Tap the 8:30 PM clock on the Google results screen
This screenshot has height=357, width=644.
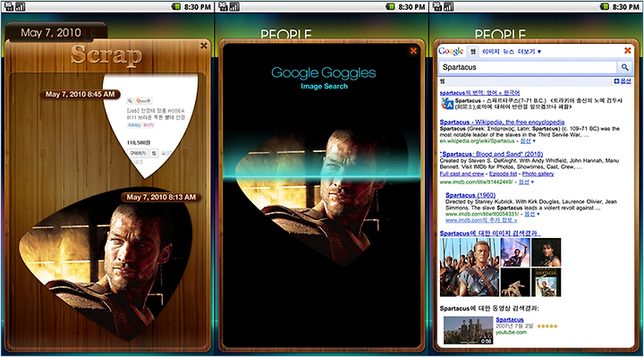[x=625, y=7]
